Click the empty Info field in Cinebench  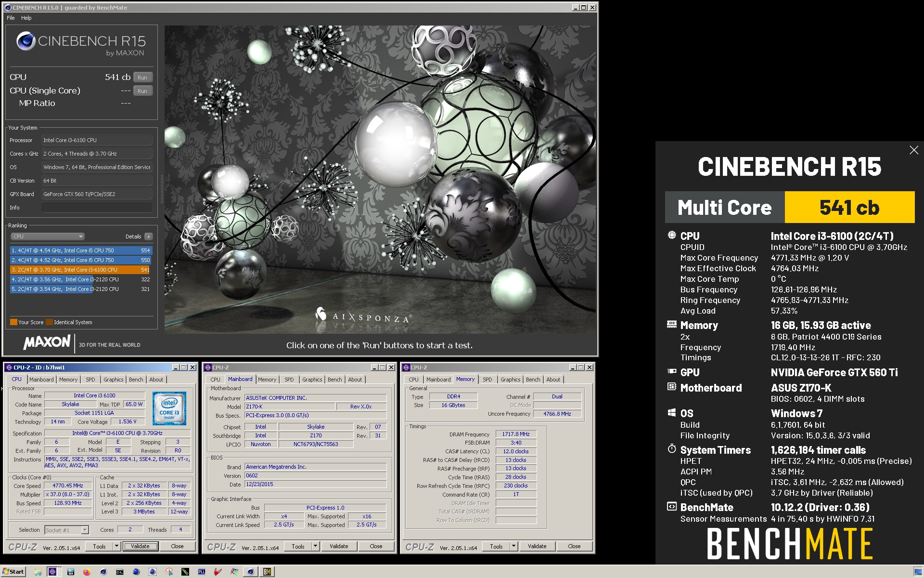point(97,208)
